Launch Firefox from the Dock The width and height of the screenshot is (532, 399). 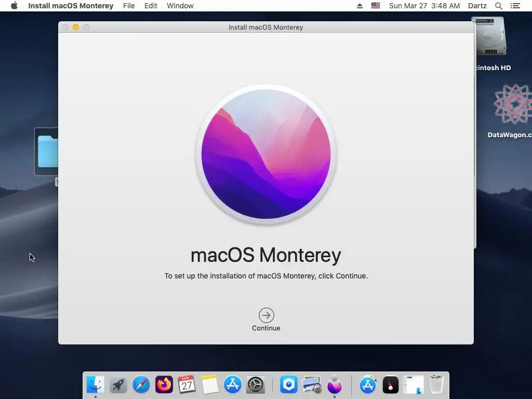(x=164, y=385)
